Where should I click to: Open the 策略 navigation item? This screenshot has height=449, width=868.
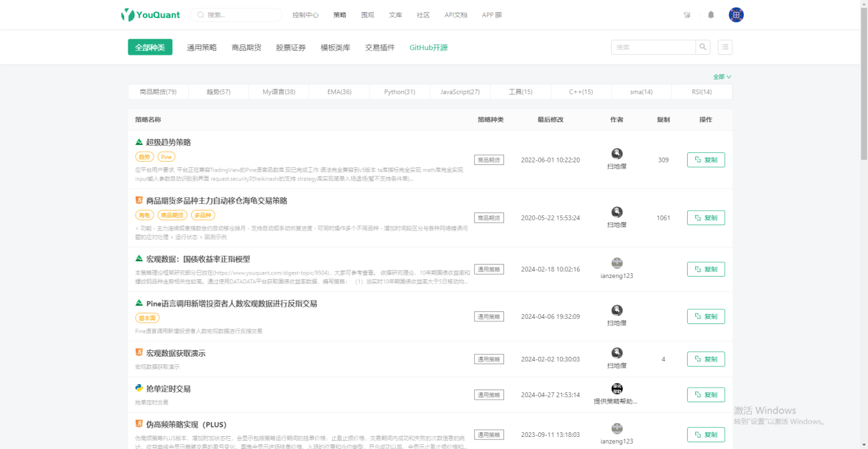pos(340,15)
